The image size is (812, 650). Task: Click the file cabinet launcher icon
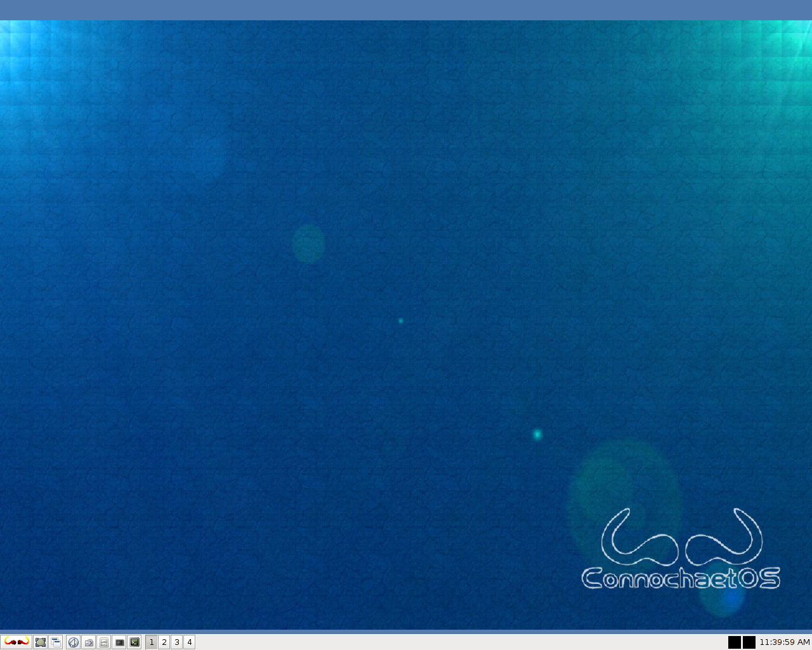[104, 642]
